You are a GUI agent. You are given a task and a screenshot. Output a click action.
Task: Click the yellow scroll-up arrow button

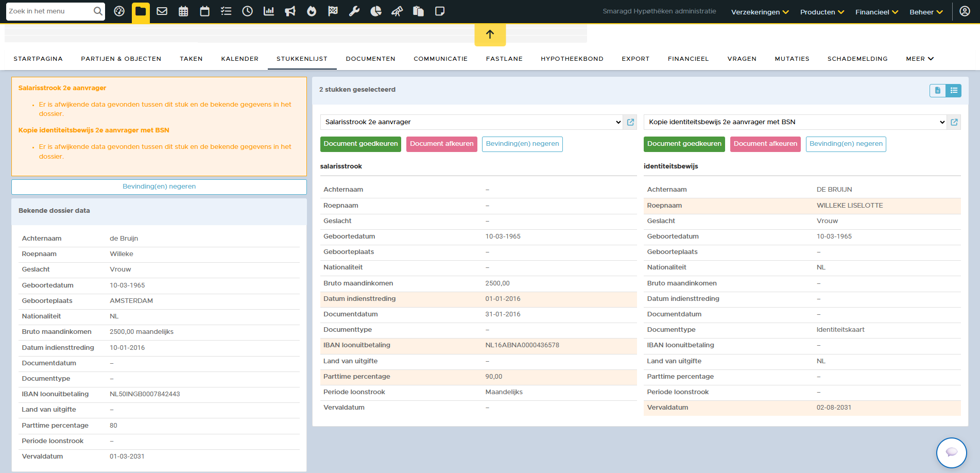tap(490, 35)
